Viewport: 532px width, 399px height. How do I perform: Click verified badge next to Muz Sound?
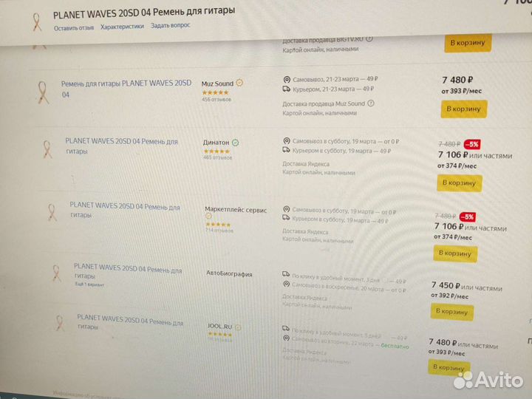point(239,83)
